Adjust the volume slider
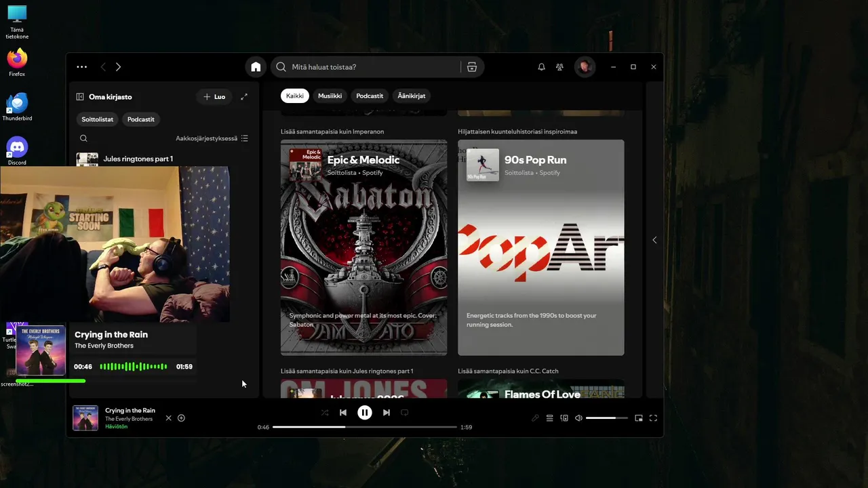This screenshot has height=488, width=868. 606,418
